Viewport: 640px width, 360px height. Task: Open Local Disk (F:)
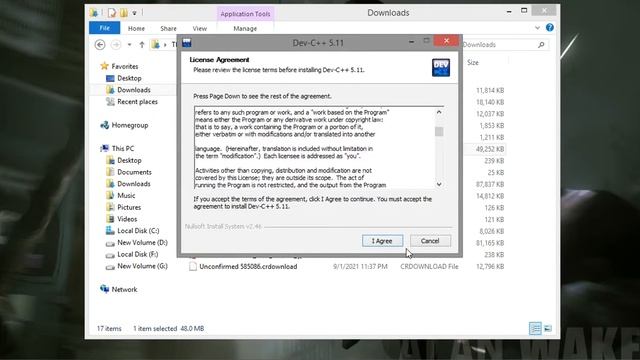138,254
